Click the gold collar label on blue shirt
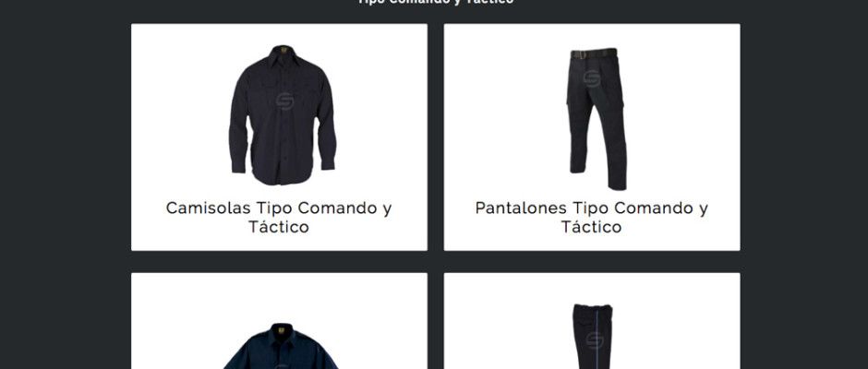The height and width of the screenshot is (369, 868). (x=282, y=330)
